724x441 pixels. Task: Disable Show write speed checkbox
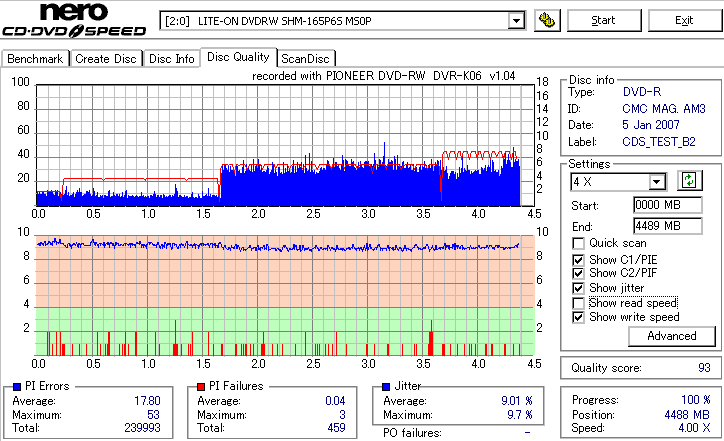coord(578,317)
